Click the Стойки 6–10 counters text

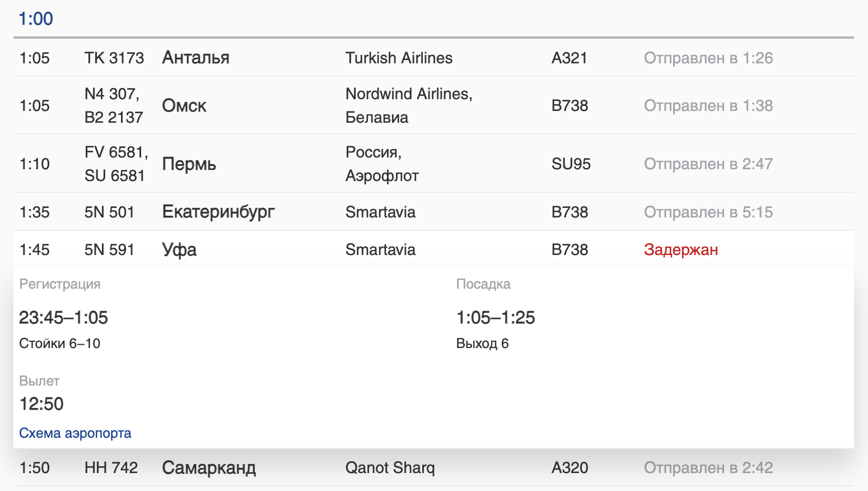pyautogui.click(x=59, y=343)
